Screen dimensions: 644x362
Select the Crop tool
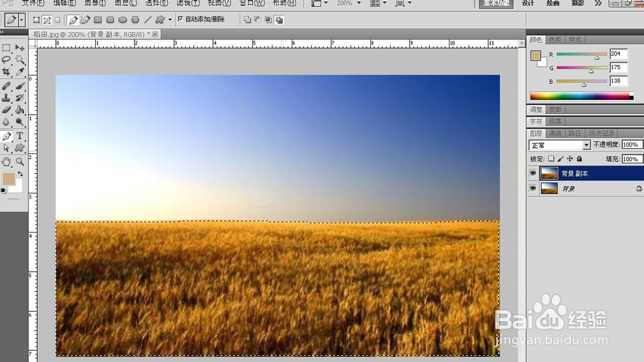pos(6,71)
